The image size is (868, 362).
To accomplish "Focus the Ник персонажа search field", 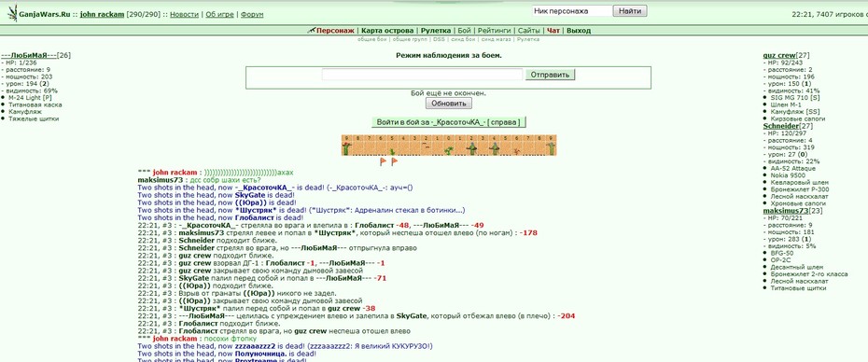I will click(572, 10).
